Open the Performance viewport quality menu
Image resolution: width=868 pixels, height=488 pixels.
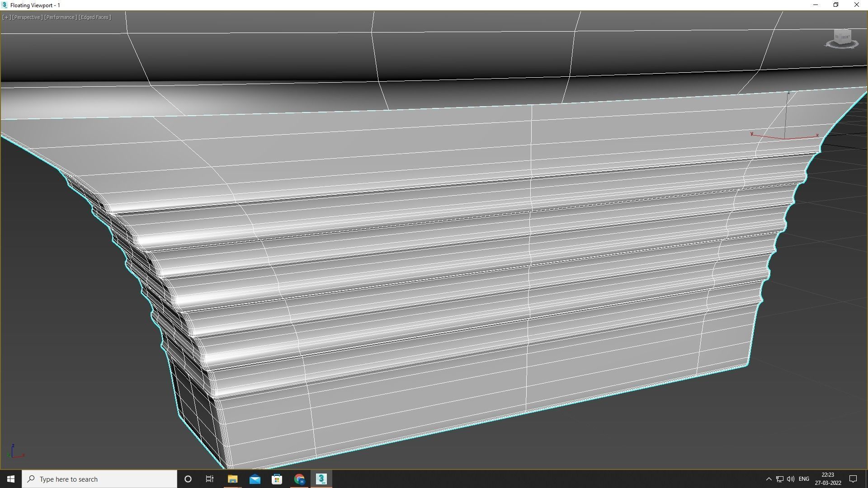coord(60,17)
